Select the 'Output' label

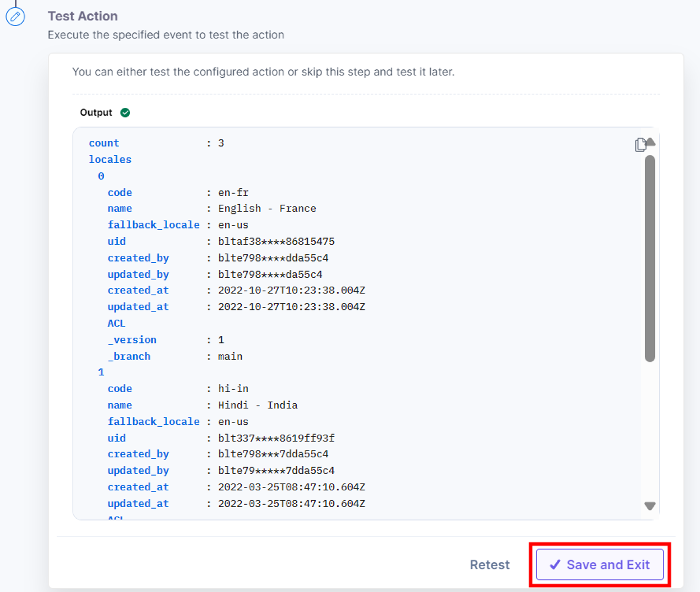click(x=96, y=112)
